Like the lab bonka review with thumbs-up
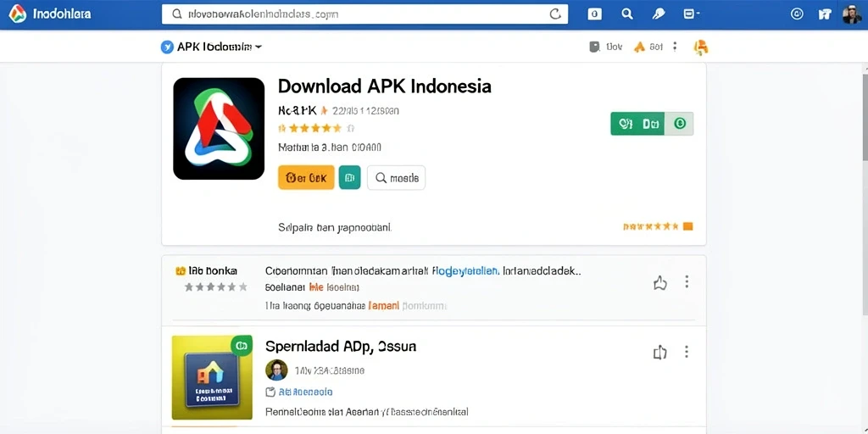This screenshot has width=868, height=434. (x=659, y=284)
